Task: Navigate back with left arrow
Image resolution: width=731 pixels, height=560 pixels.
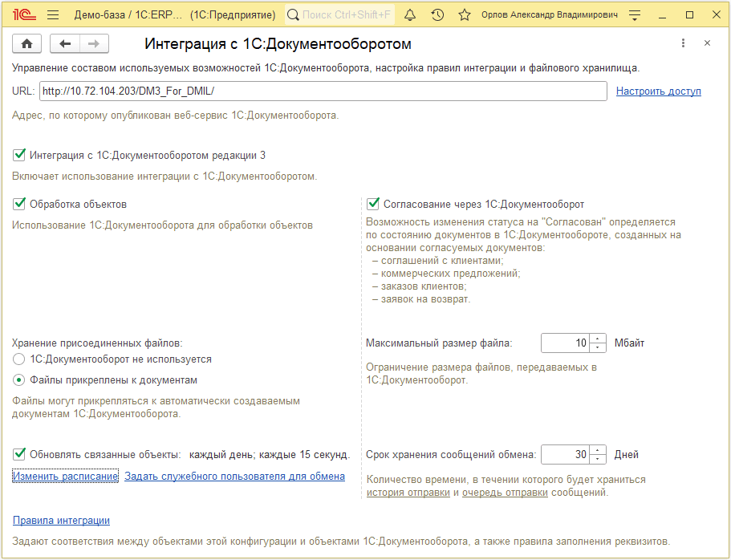Action: point(66,44)
